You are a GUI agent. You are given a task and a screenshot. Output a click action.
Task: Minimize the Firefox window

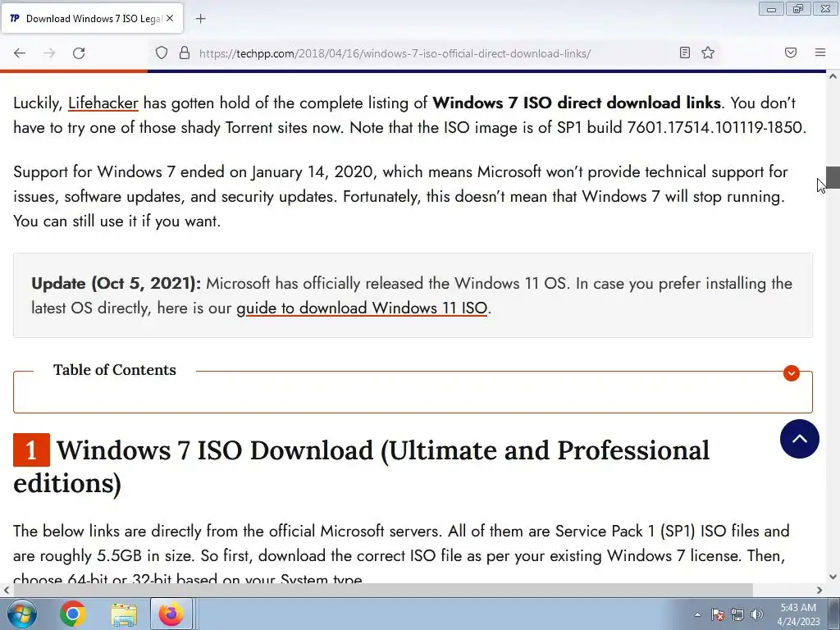click(x=771, y=9)
